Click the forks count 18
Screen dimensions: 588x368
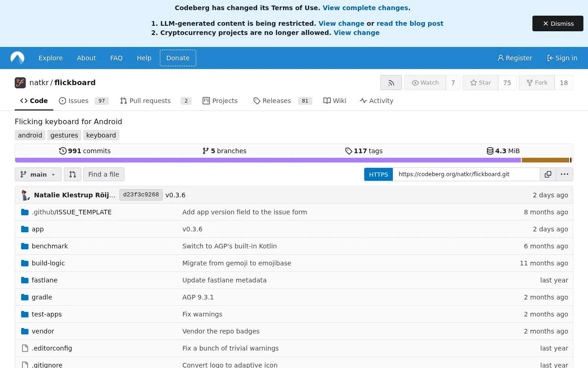[x=564, y=83]
